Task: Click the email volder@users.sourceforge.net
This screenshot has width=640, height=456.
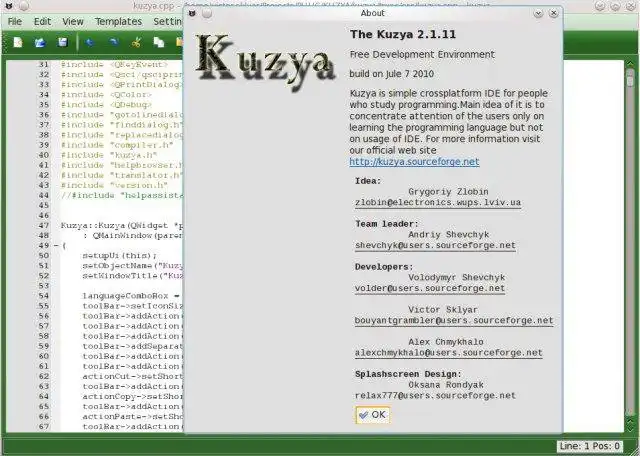Action: [430, 288]
